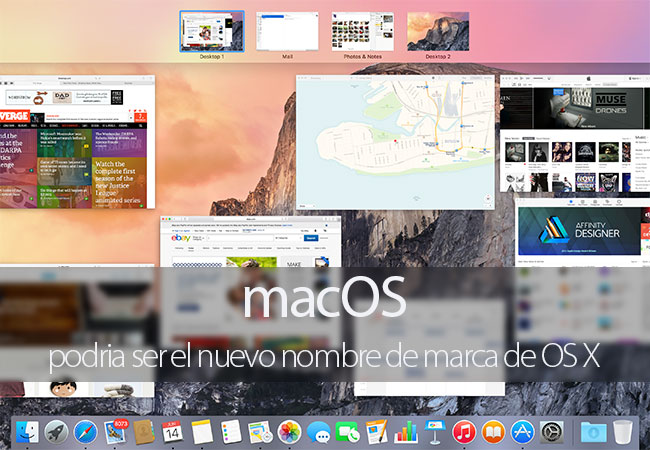Switch to Photos & Notes space
This screenshot has width=650, height=450.
tap(363, 31)
